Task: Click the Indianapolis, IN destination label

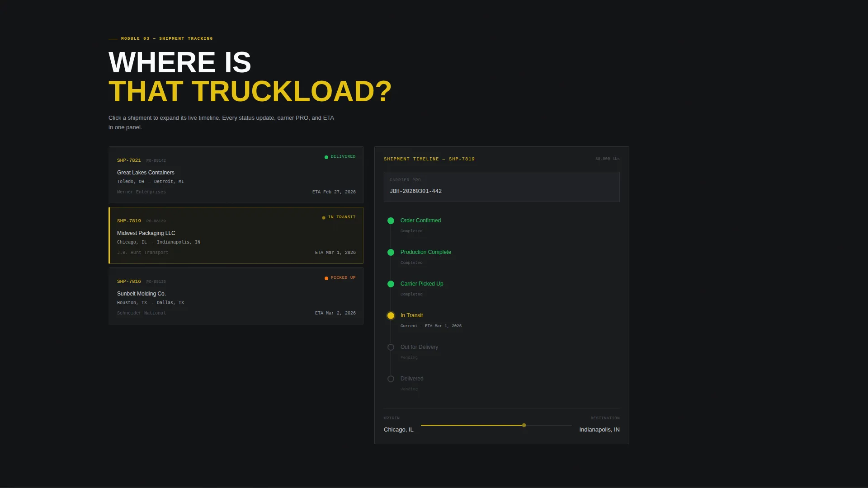Action: point(599,430)
